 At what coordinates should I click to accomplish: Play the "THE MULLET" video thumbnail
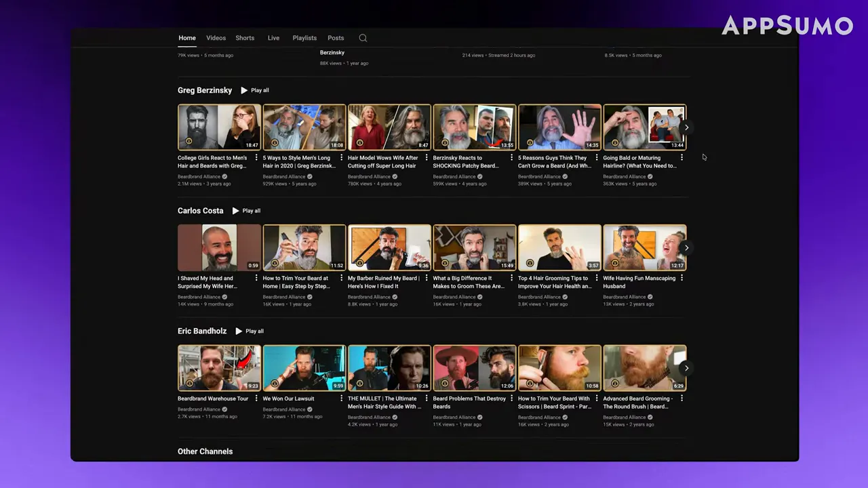[389, 367]
